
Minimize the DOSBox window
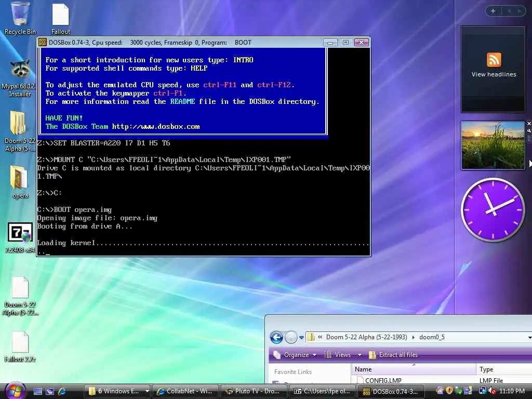tap(330, 43)
